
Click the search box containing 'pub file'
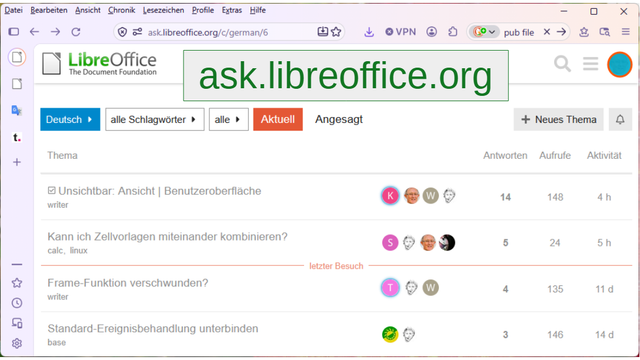519,32
